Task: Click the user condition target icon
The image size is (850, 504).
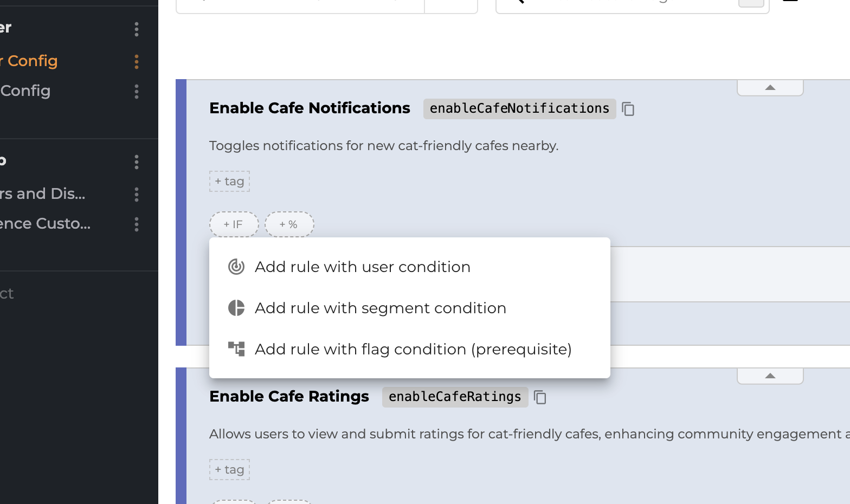Action: (236, 267)
